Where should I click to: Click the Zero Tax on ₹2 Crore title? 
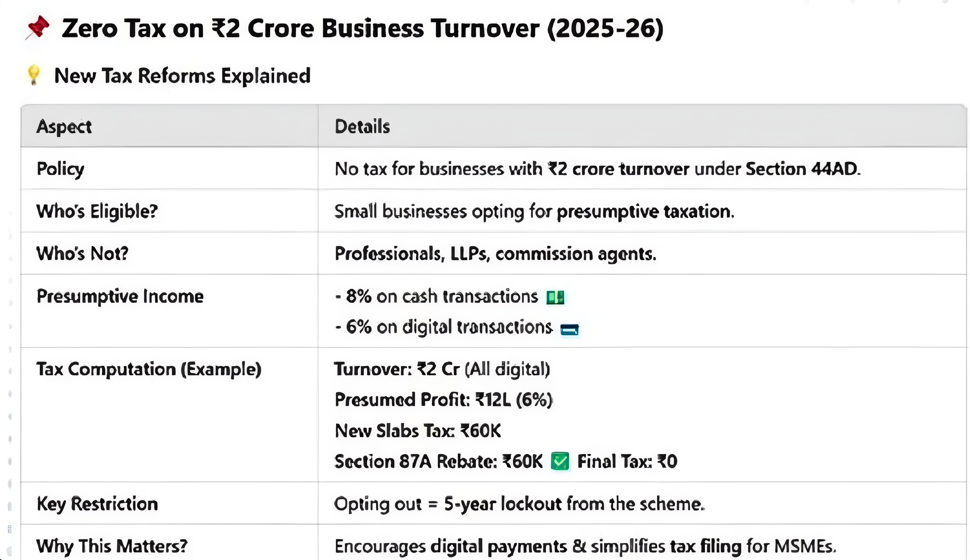(362, 28)
